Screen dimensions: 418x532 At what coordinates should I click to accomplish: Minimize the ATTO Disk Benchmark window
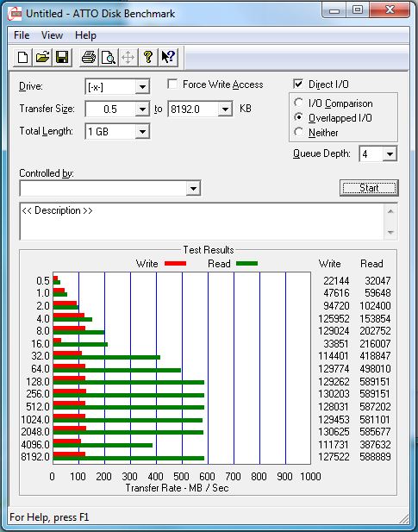click(334, 10)
